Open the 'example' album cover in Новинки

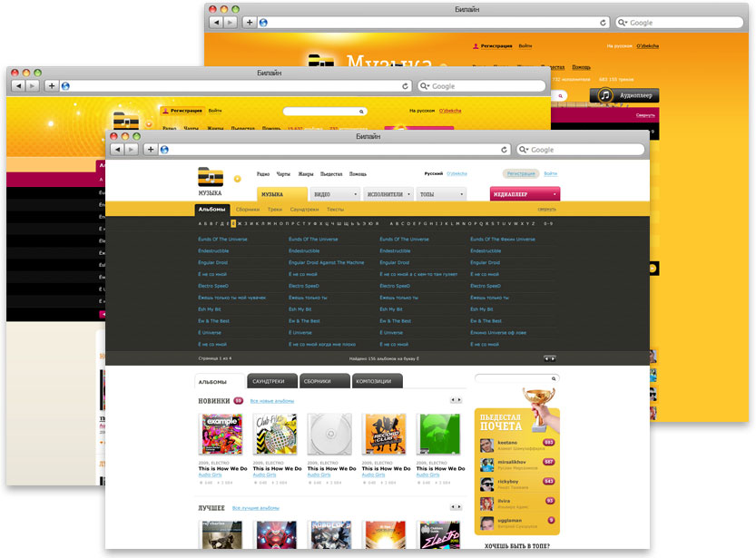[x=221, y=435]
